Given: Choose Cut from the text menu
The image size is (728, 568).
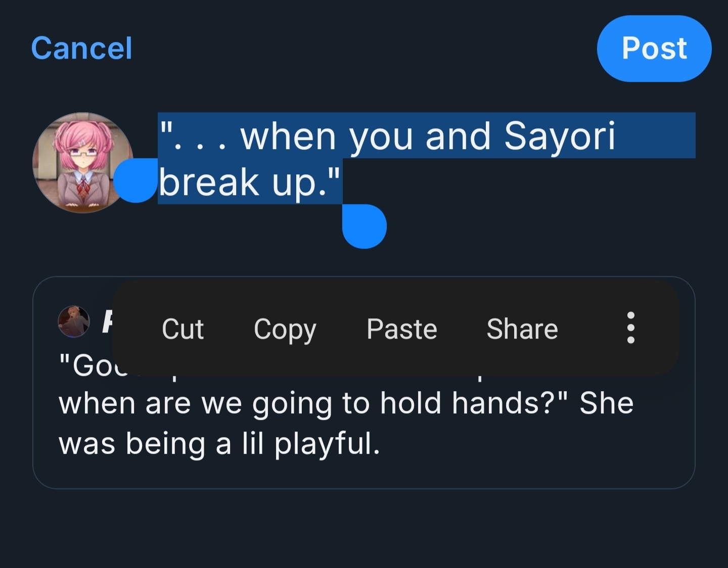Looking at the screenshot, I should [183, 329].
